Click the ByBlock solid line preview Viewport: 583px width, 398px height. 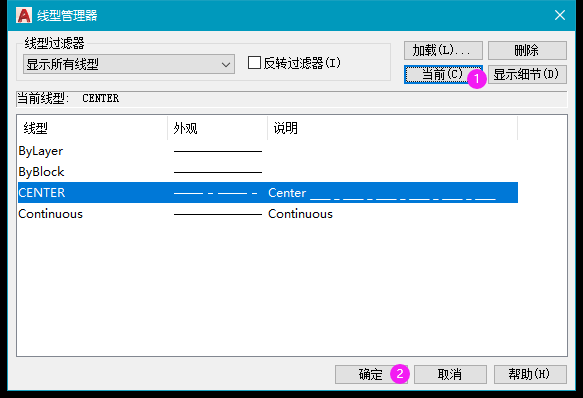(218, 172)
